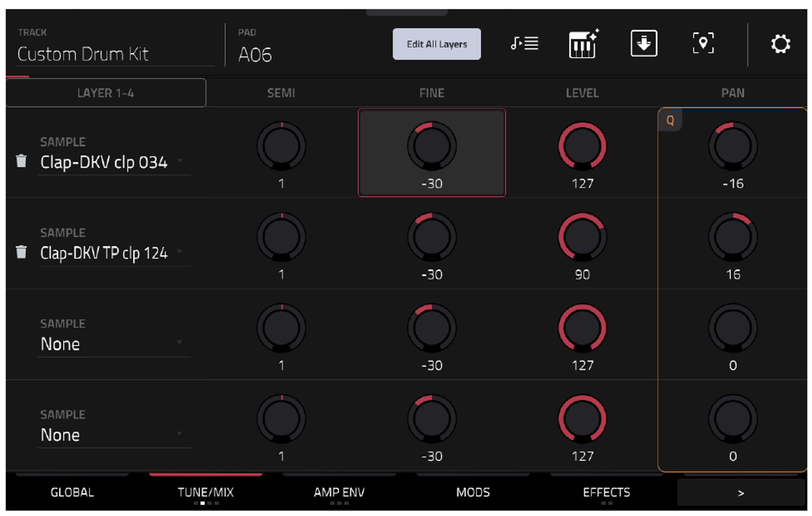The width and height of the screenshot is (812, 516).
Task: Open Clap-DKV TP clp 124 sample dropdown
Action: [x=114, y=253]
